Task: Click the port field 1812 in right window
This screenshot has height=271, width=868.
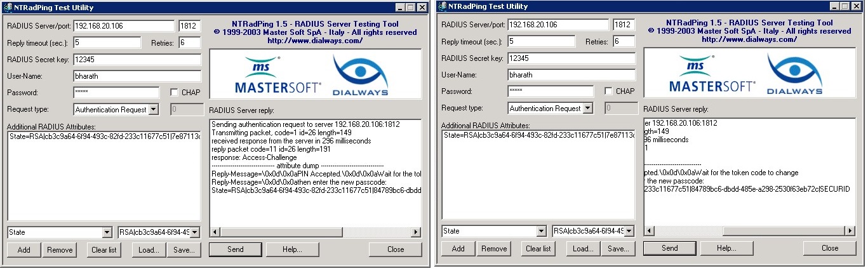Action: (x=624, y=25)
